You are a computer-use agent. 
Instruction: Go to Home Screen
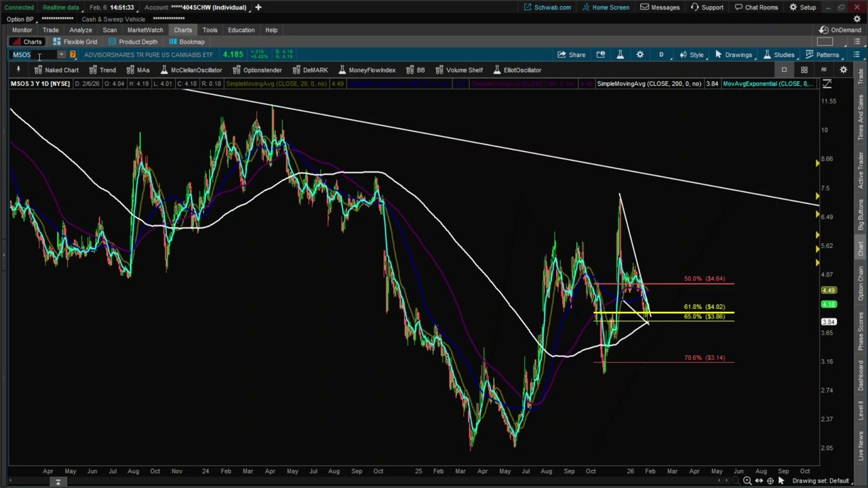click(x=606, y=7)
